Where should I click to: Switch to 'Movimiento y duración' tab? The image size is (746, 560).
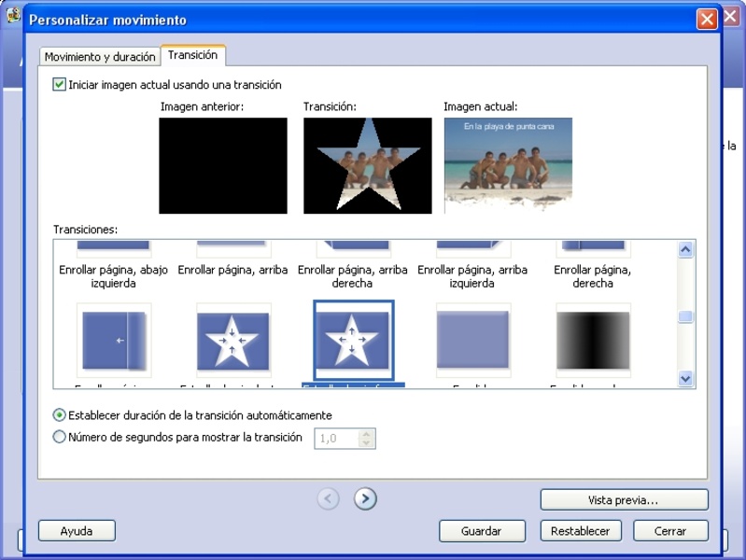[x=100, y=57]
